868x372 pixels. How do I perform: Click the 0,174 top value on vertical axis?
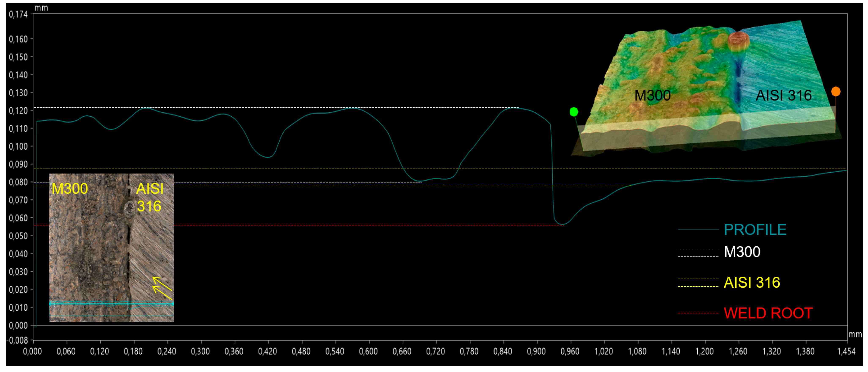tap(18, 14)
